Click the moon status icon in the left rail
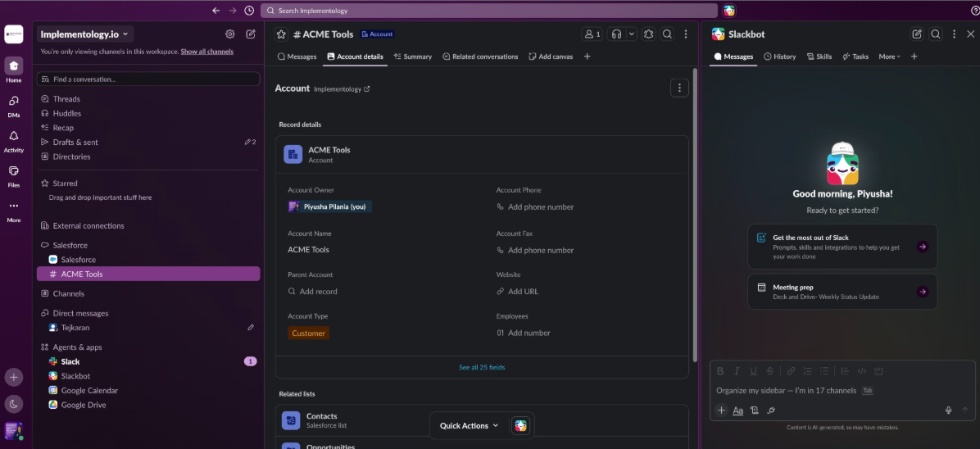Viewport: 980px width, 449px height. click(x=14, y=403)
